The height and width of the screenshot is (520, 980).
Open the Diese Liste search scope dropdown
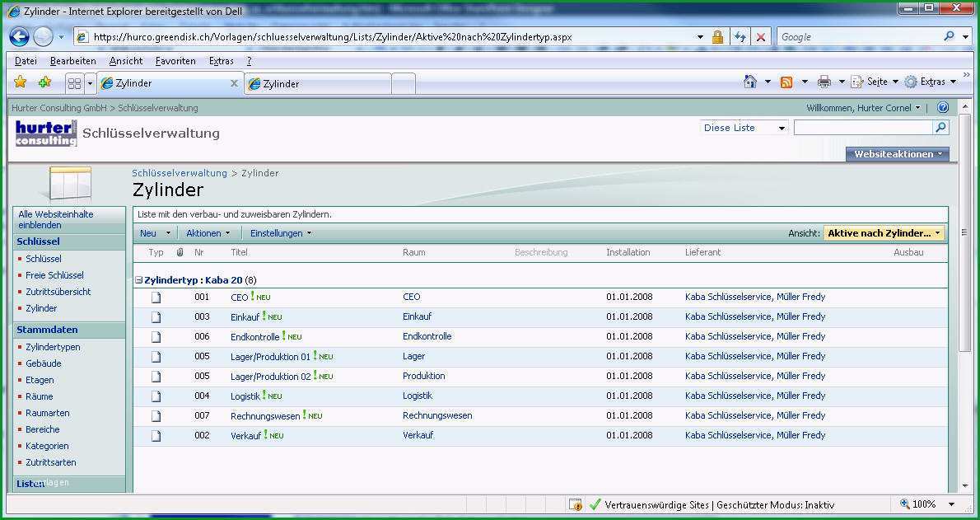tap(744, 128)
